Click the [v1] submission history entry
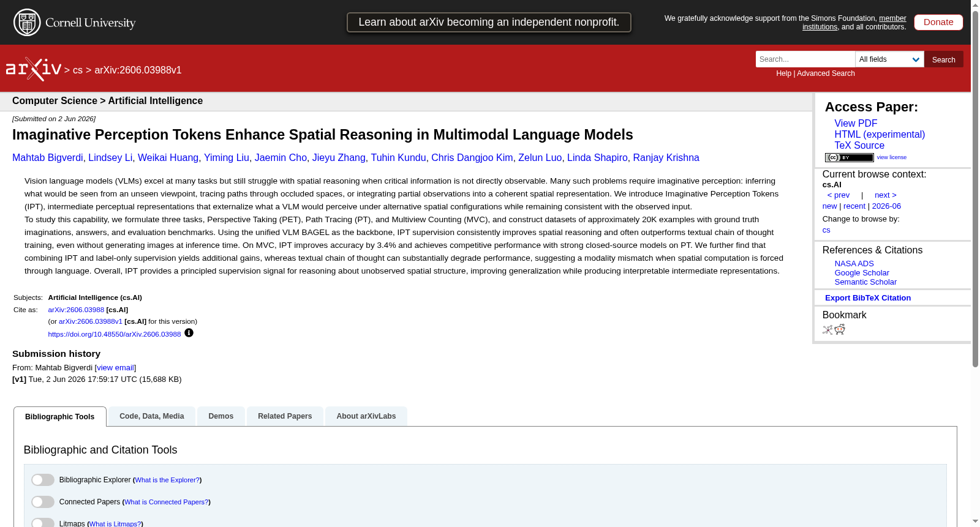 tap(97, 379)
